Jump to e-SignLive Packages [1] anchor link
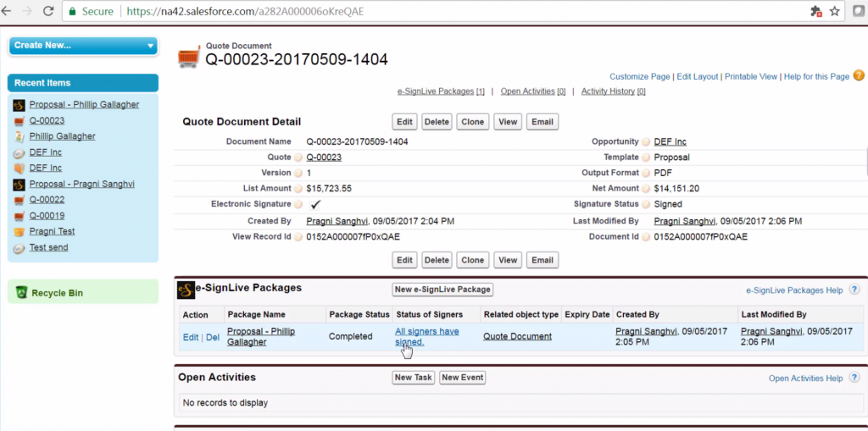Image resolution: width=868 pixels, height=431 pixels. click(441, 91)
